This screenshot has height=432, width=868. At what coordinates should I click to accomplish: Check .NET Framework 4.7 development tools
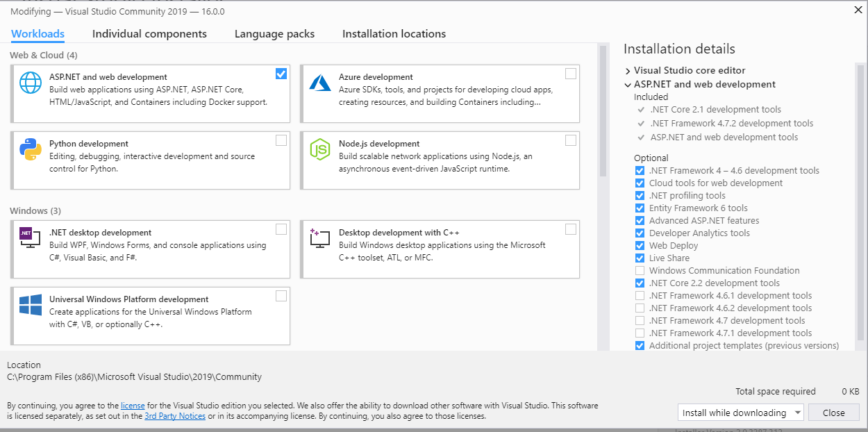[x=640, y=321]
